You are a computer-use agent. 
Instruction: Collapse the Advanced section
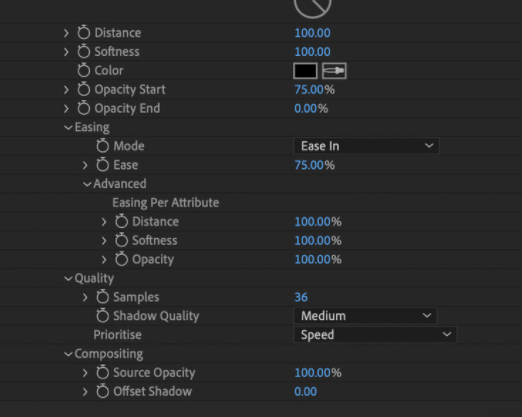87,184
